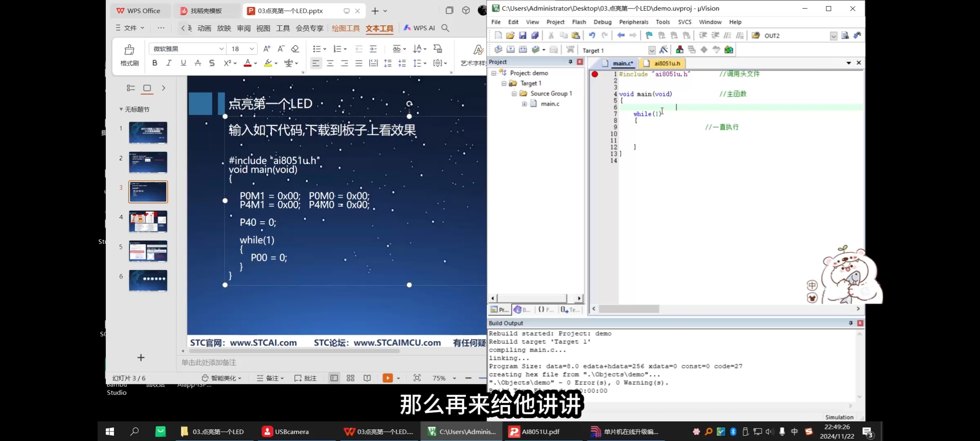Click the Format Painter (格式刷) icon
Image resolution: width=980 pixels, height=441 pixels.
click(129, 50)
